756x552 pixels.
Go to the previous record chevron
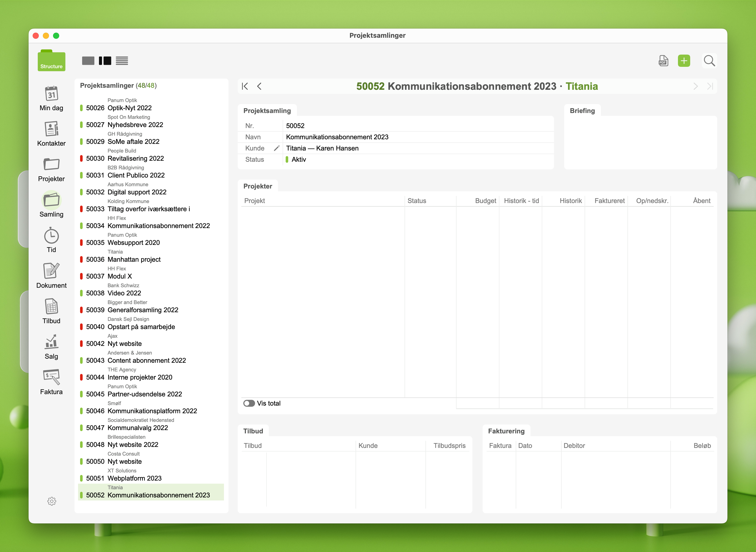(x=260, y=86)
